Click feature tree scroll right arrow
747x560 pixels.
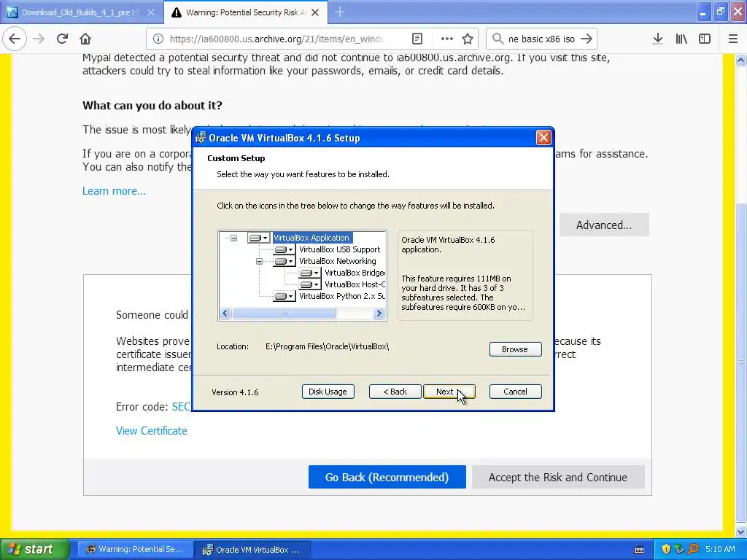tap(379, 314)
